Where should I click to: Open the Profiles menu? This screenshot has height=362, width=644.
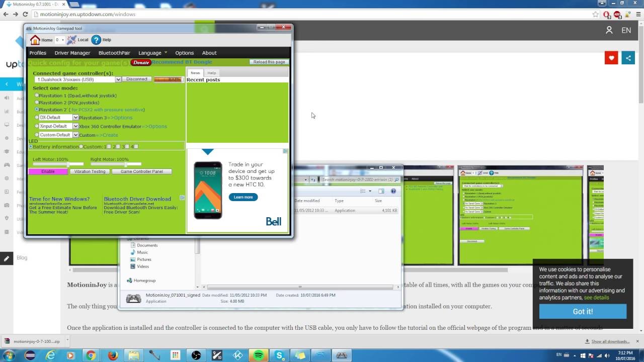[38, 53]
